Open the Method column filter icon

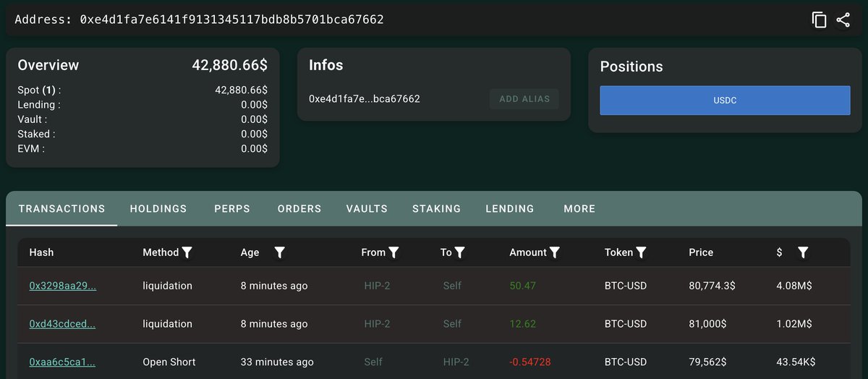tap(187, 252)
